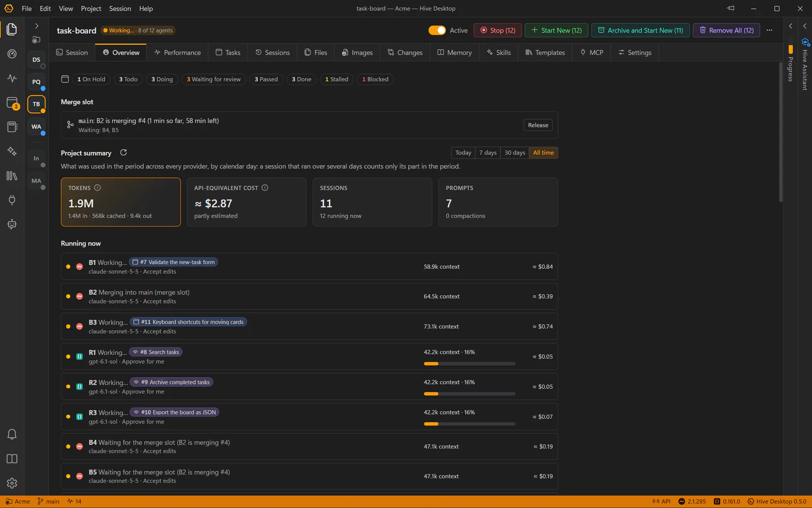Screen dimensions: 812x508
Task: Refresh the Project summary
Action: [x=123, y=152]
